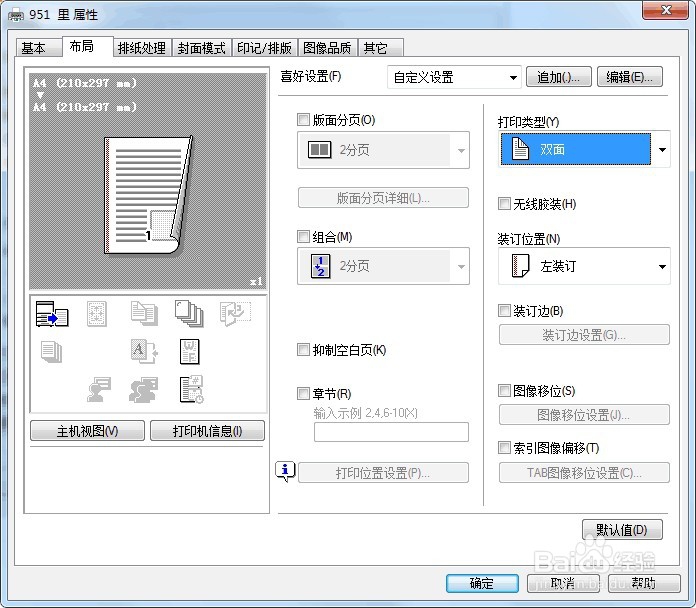Open the 排纸处理 tab
The image size is (696, 608).
[142, 48]
